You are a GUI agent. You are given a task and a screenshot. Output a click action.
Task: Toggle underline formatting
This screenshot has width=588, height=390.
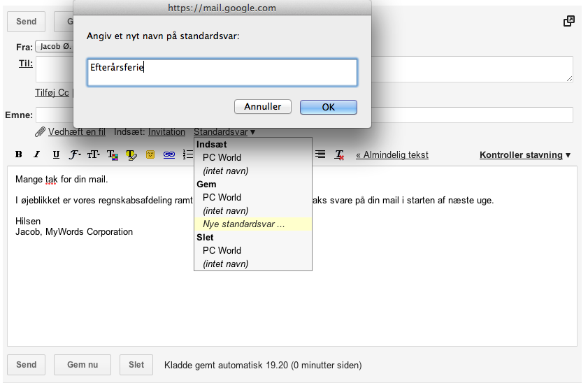click(56, 155)
